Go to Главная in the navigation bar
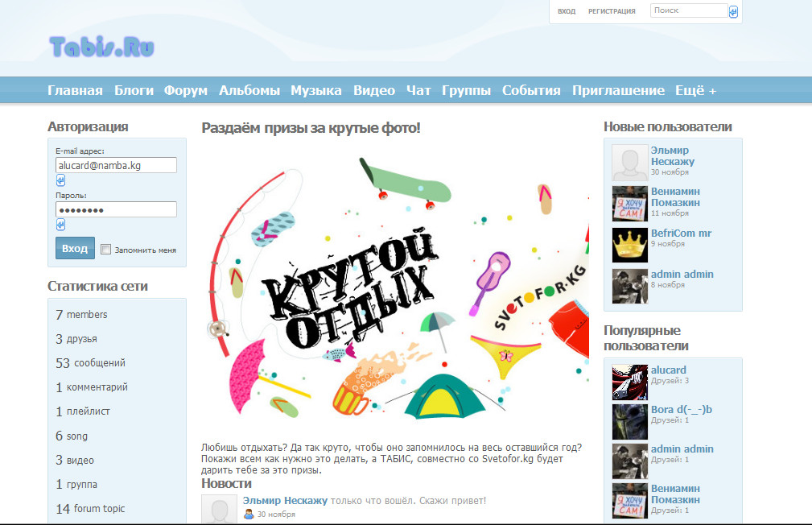The image size is (812, 525). (75, 91)
